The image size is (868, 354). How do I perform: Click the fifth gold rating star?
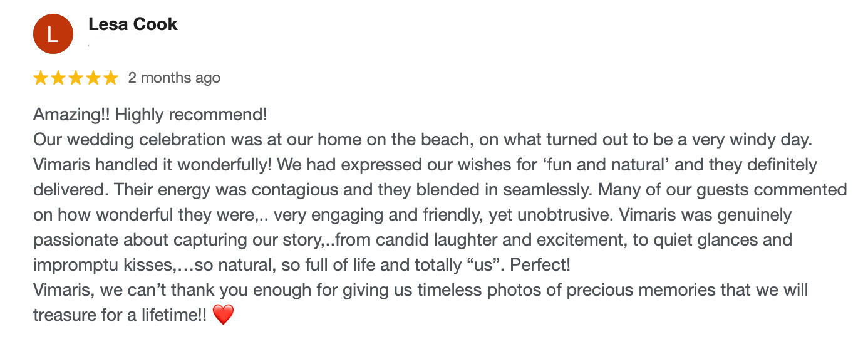point(110,78)
